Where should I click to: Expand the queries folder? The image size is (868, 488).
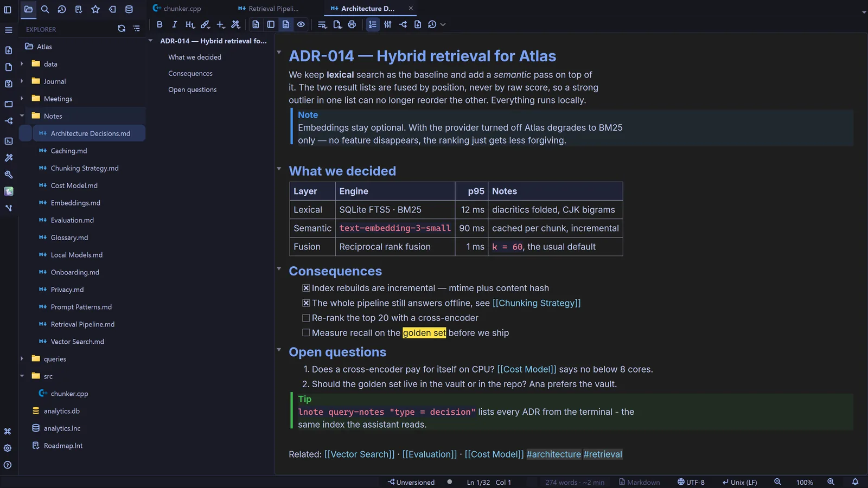click(x=22, y=359)
